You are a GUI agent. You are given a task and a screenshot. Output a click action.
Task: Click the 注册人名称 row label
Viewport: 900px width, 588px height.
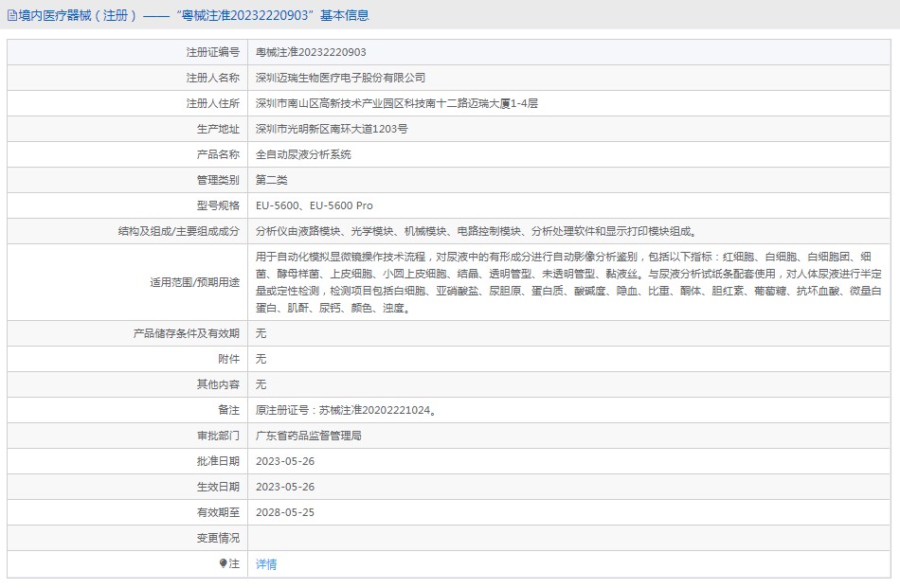coord(212,78)
